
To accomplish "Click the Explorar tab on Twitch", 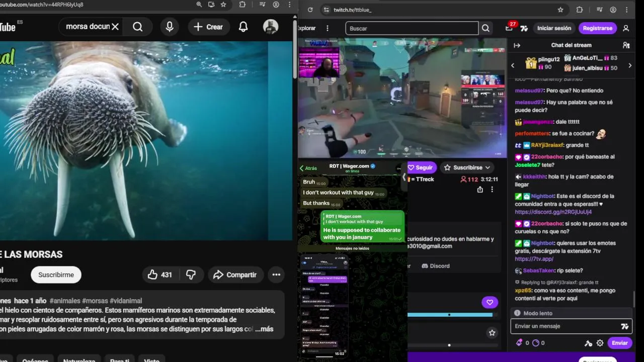I will click(x=307, y=28).
